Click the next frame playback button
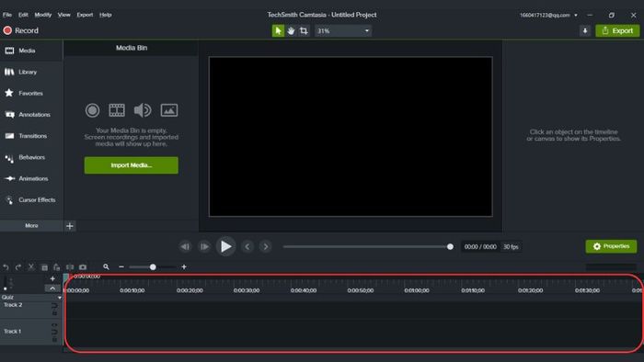The width and height of the screenshot is (644, 362). point(204,247)
